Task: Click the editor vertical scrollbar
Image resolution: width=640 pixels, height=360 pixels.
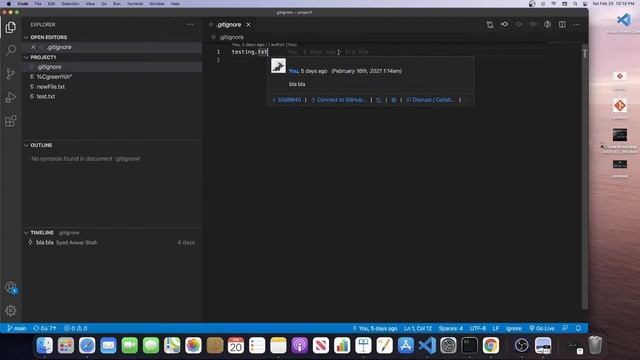Action: coord(584,176)
